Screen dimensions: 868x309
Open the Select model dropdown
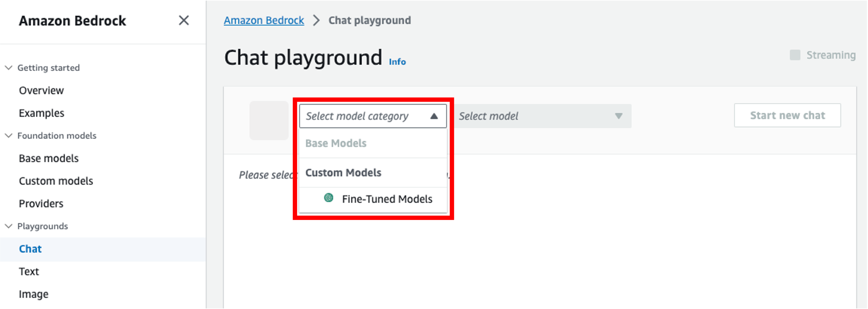pyautogui.click(x=543, y=116)
